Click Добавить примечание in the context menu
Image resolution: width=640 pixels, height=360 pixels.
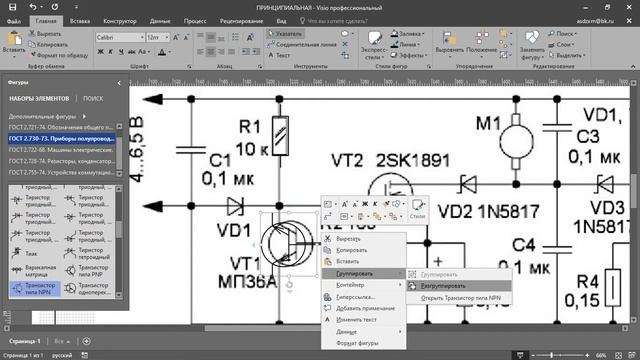[364, 308]
